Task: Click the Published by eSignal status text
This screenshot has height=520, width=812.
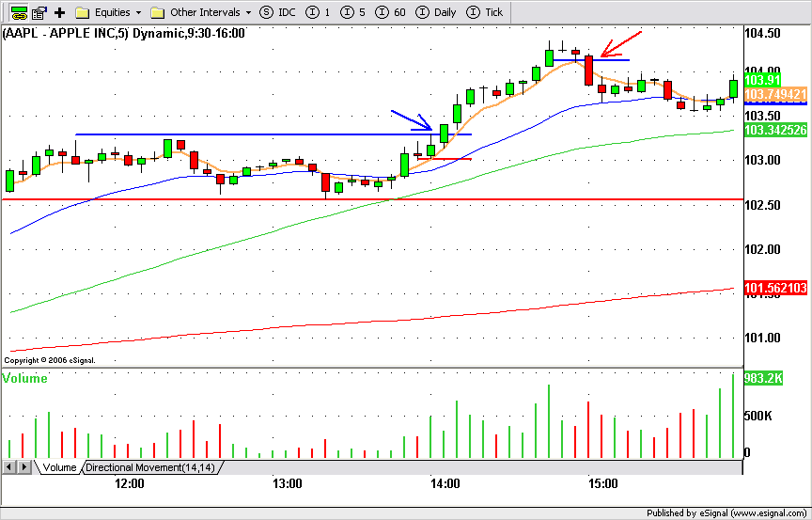Action: click(727, 513)
